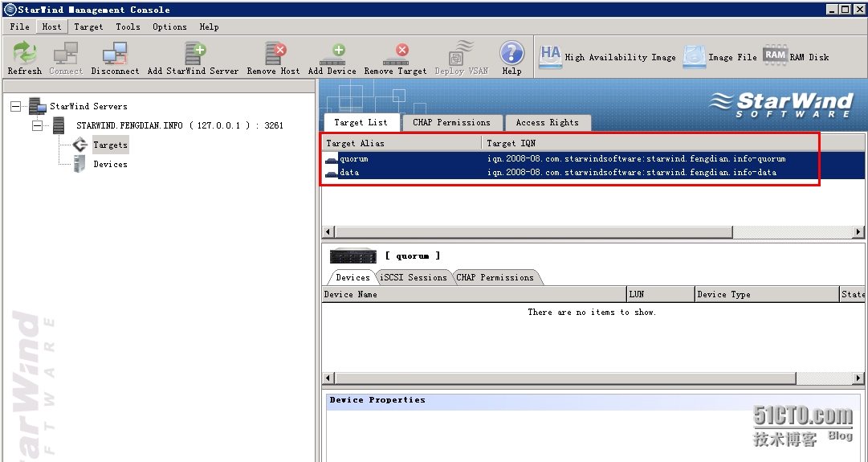Viewport: 868px width, 462px height.
Task: Click the target list horizontal scrollbar thumb
Action: 534,231
